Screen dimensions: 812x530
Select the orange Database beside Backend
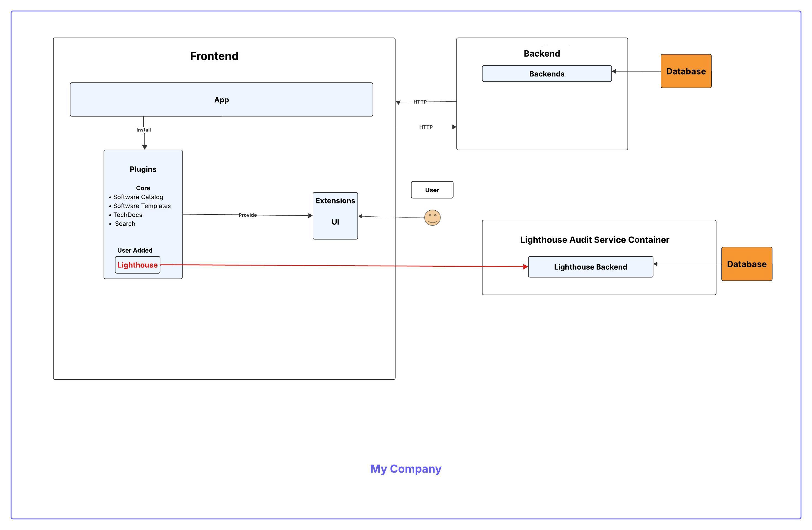(x=686, y=71)
